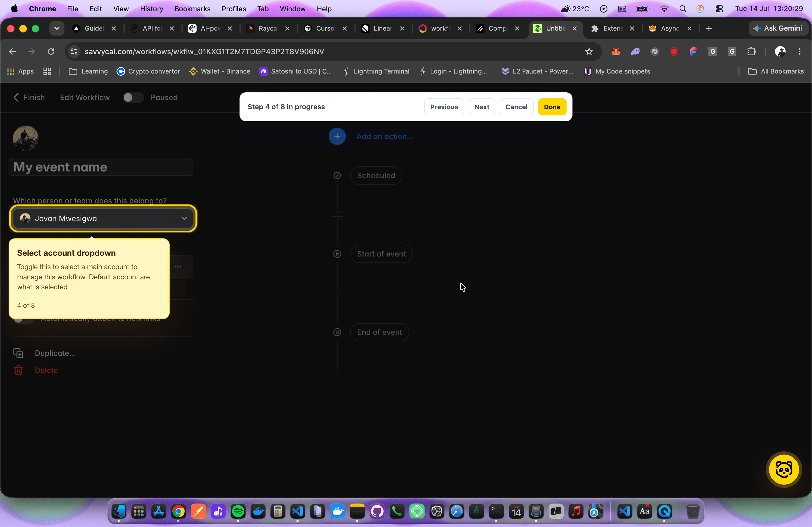
Task: Open the Profiles menu
Action: [234, 9]
